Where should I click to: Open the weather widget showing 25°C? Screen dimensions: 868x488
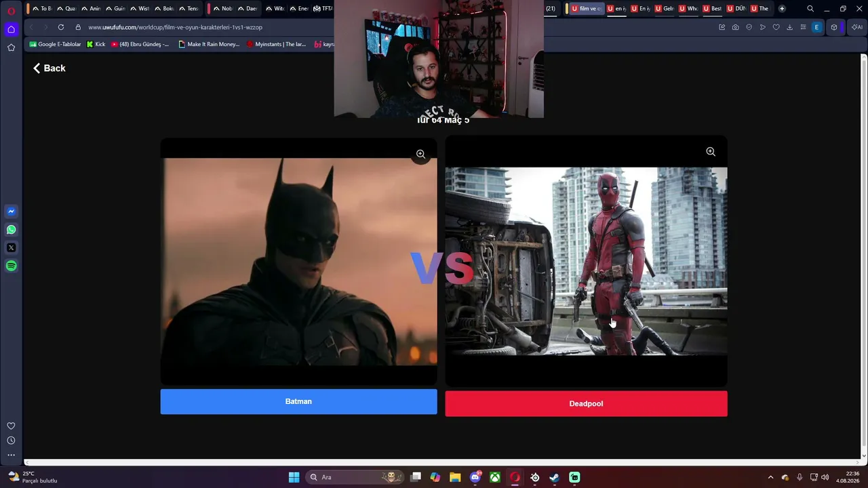click(33, 477)
